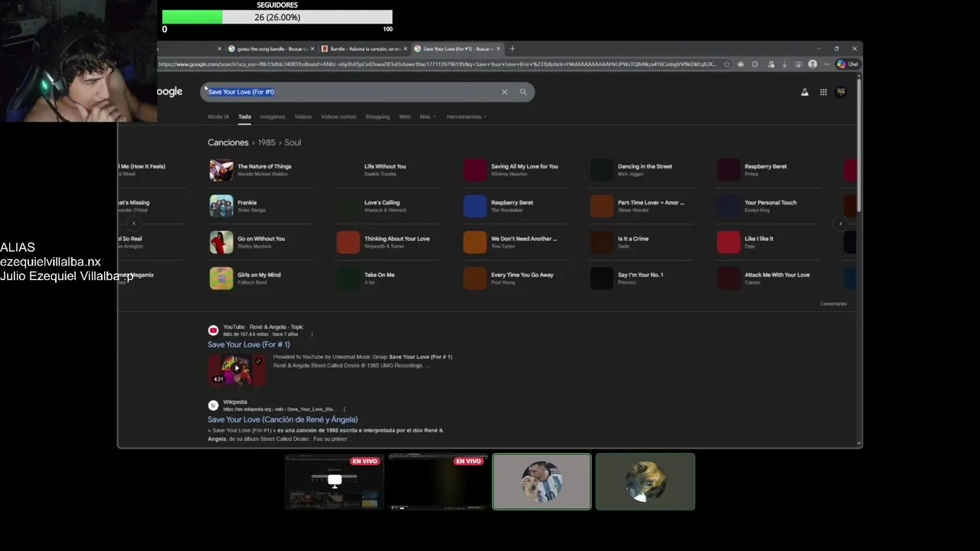
Task: Open the browser Chat copilot button
Action: [x=847, y=64]
